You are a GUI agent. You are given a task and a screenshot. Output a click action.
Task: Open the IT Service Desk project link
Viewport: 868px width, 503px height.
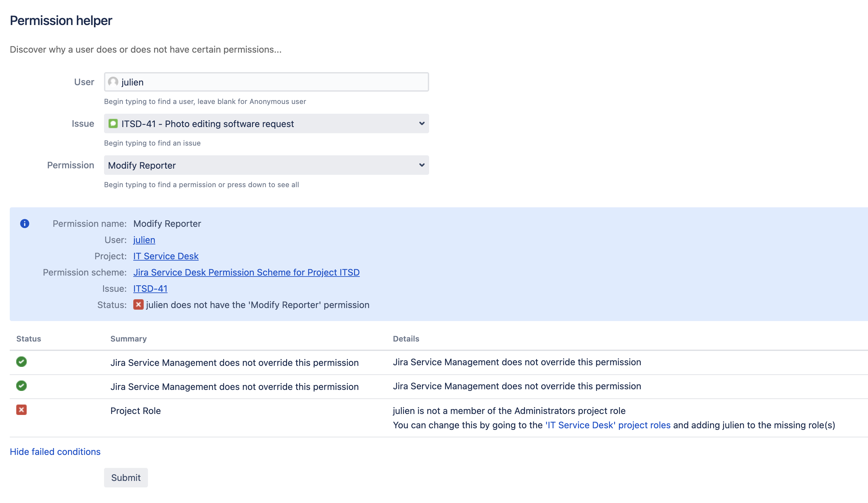(x=166, y=256)
